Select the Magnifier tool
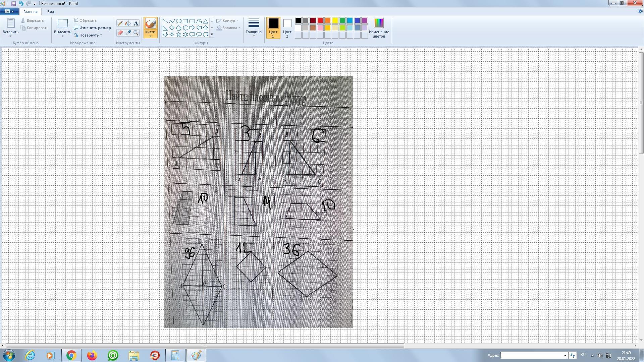This screenshot has width=644, height=362. pyautogui.click(x=136, y=33)
